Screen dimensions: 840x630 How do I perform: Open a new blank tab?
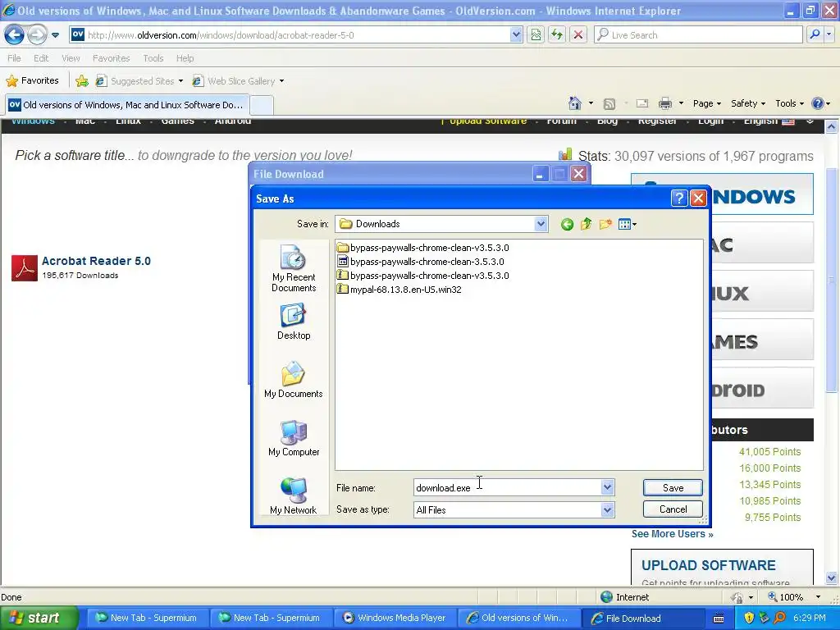pyautogui.click(x=262, y=105)
